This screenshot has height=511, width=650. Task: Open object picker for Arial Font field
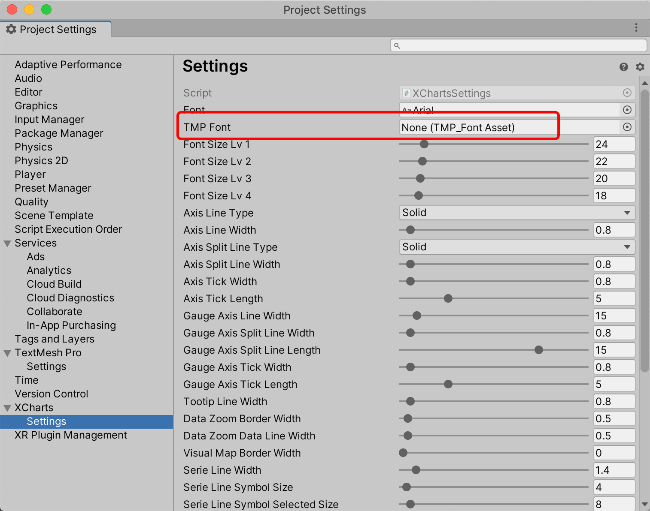click(627, 110)
